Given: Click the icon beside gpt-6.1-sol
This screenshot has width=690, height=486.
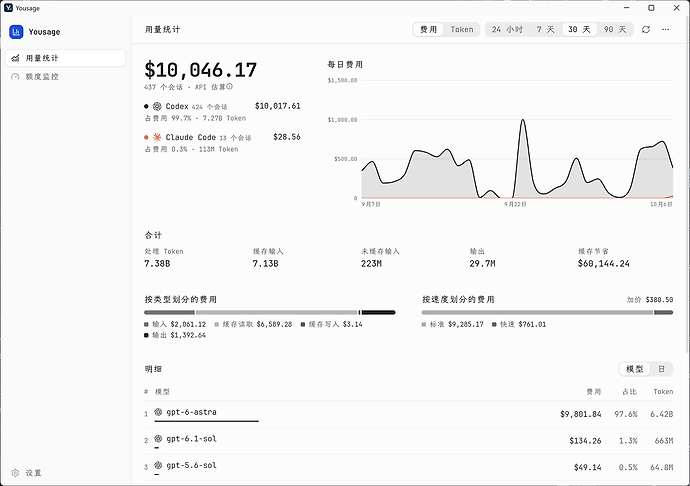Looking at the screenshot, I should pos(158,438).
